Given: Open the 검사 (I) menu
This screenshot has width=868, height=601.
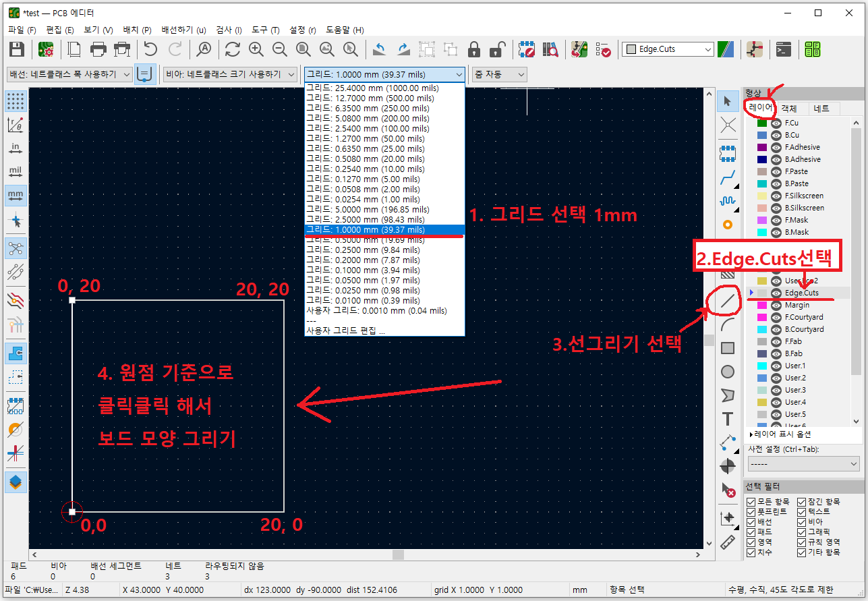Looking at the screenshot, I should (x=229, y=30).
